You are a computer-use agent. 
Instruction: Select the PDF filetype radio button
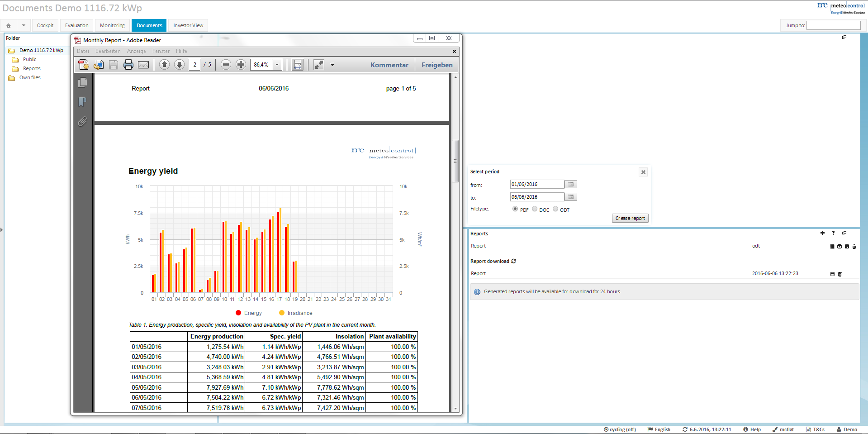click(515, 209)
